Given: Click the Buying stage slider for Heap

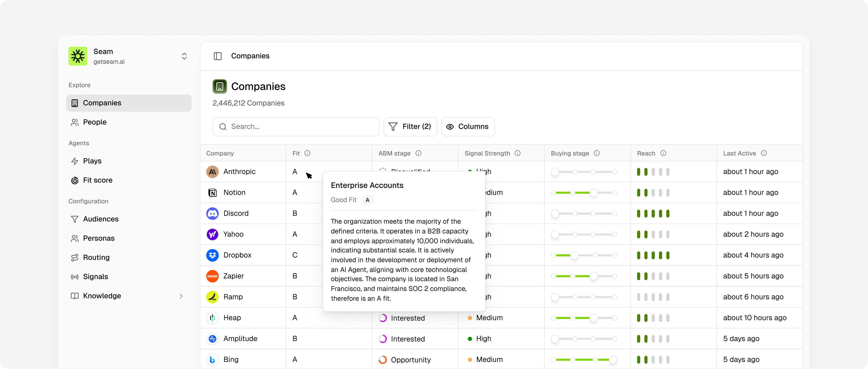Looking at the screenshot, I should point(584,318).
